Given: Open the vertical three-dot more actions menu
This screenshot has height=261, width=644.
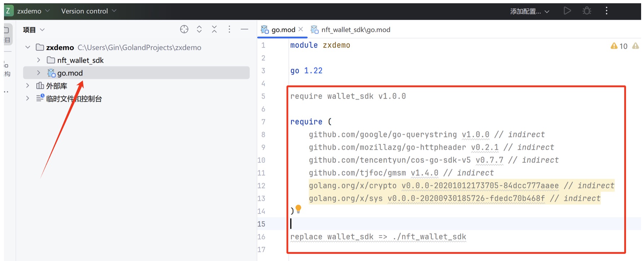Looking at the screenshot, I should [606, 11].
